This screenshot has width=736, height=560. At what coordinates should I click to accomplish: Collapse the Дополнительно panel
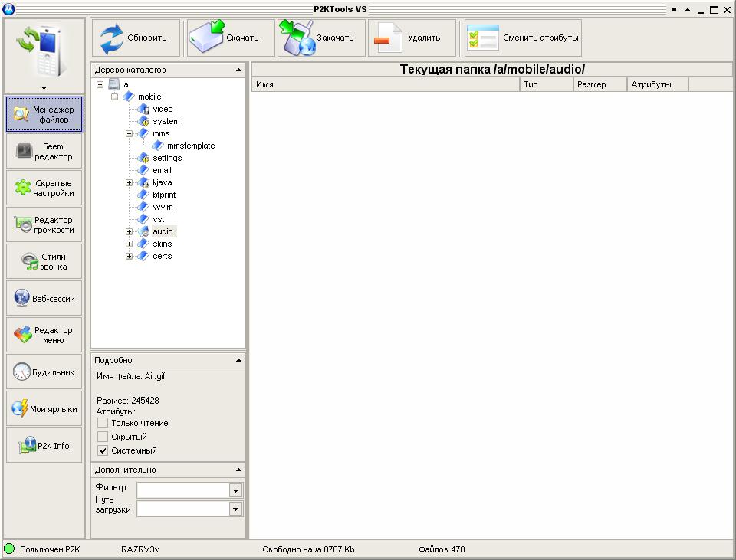[x=238, y=470]
